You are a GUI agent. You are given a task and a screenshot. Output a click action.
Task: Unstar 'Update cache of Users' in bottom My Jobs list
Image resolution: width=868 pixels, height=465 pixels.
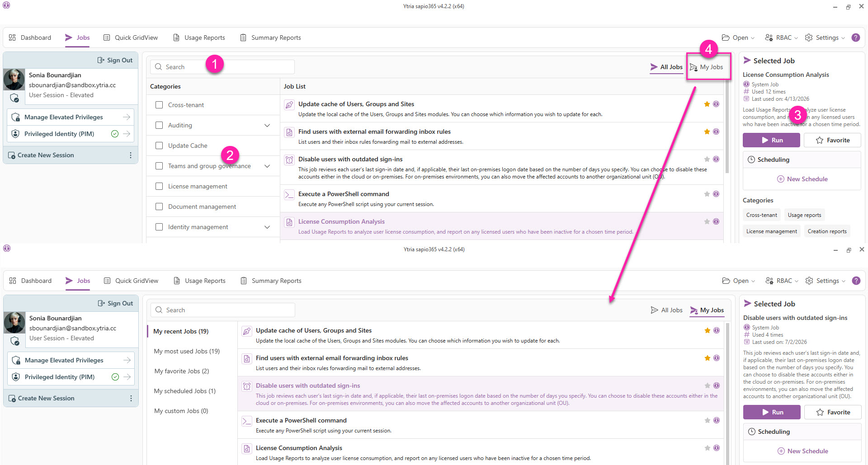pyautogui.click(x=707, y=330)
